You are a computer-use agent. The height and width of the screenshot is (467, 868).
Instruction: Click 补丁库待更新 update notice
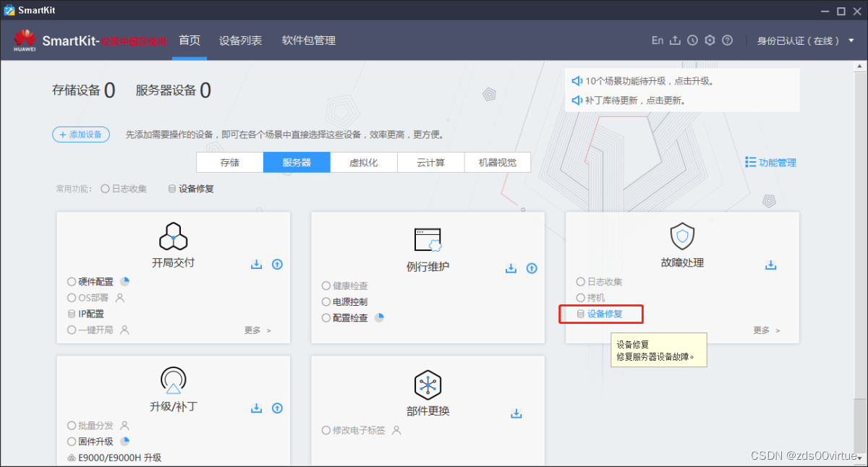tap(629, 100)
